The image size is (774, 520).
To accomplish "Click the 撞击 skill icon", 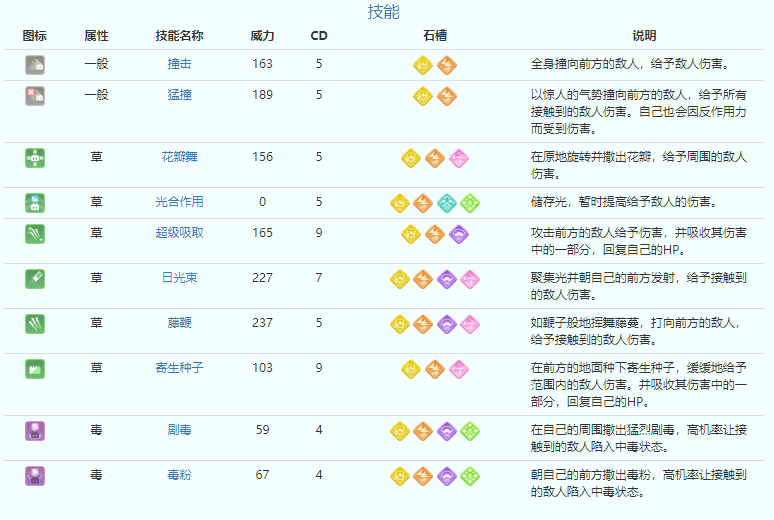I will 35,65.
